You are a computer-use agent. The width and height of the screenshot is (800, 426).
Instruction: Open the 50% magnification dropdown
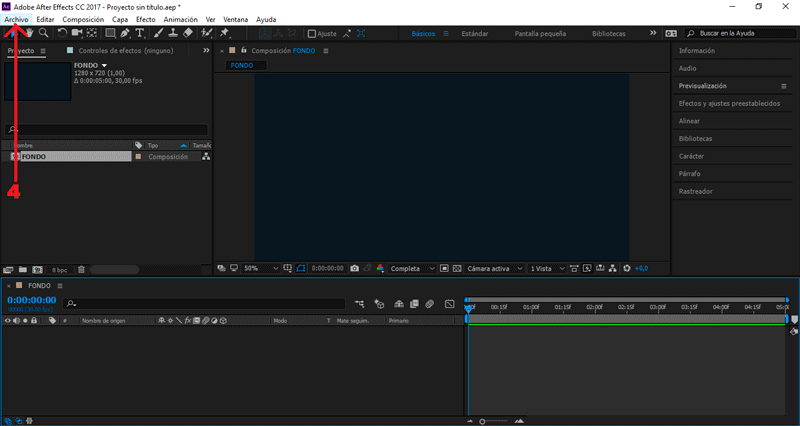point(261,268)
